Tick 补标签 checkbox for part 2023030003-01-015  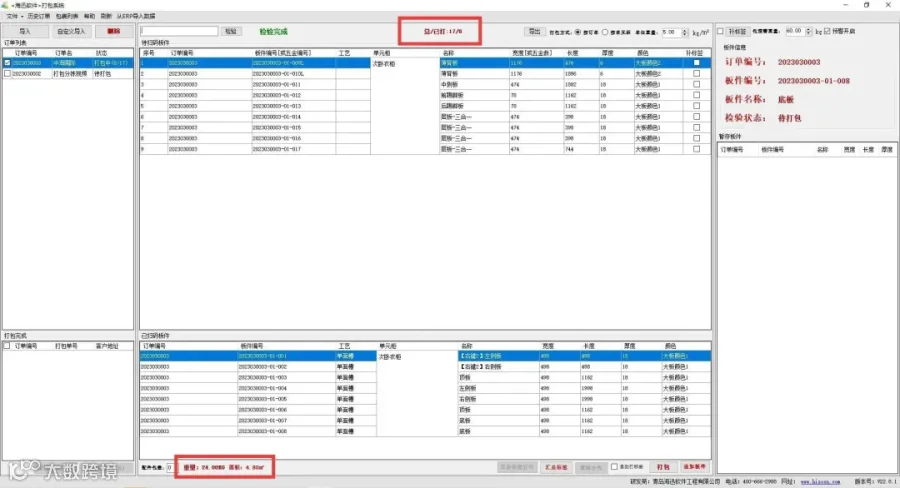(696, 127)
